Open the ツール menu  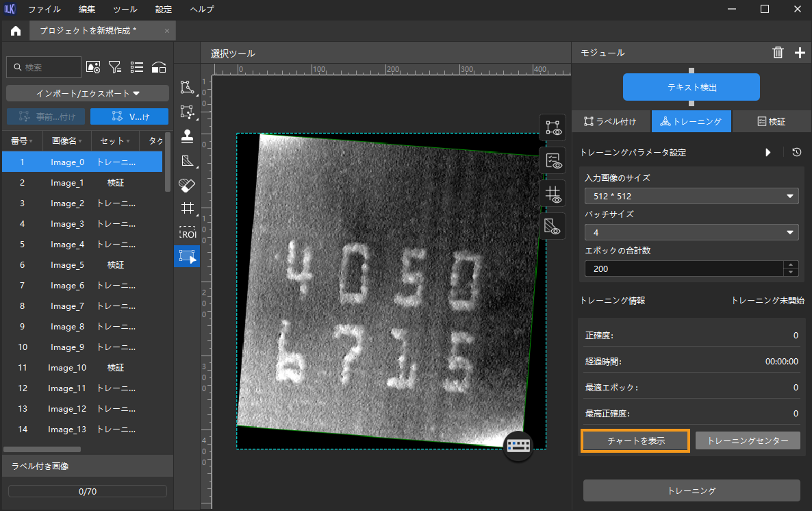[125, 10]
